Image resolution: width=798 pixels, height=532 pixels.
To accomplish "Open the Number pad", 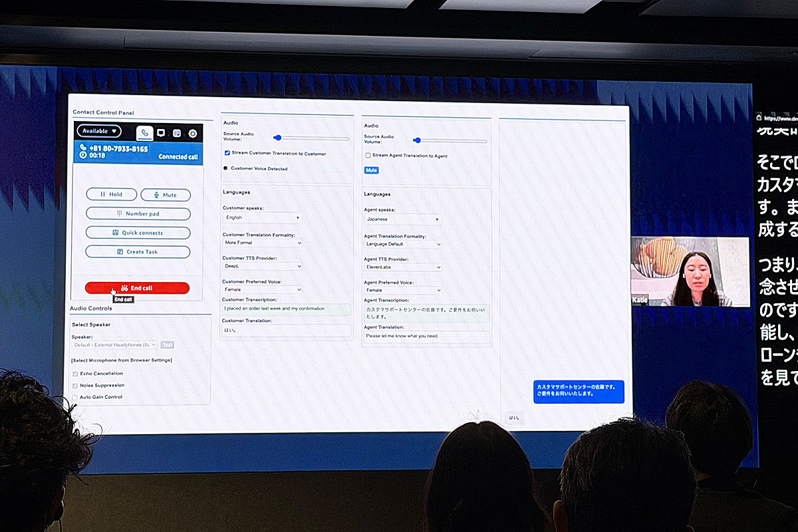I will pyautogui.click(x=138, y=214).
